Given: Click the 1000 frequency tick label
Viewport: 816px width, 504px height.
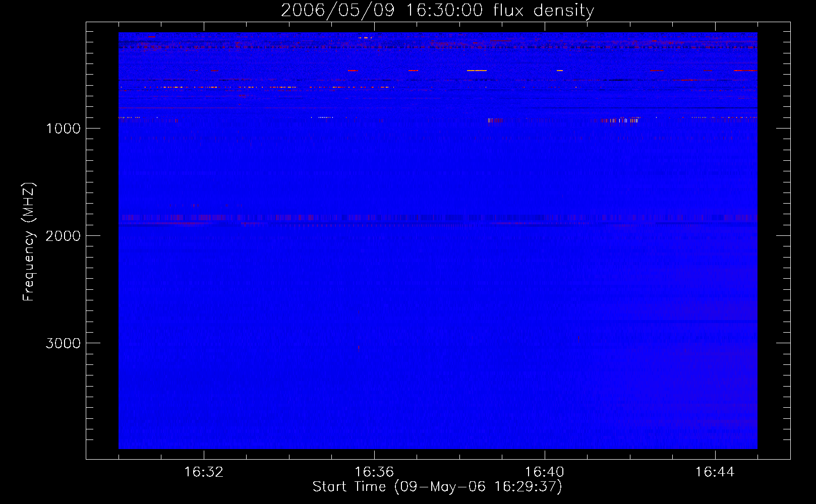Looking at the screenshot, I should [x=63, y=129].
